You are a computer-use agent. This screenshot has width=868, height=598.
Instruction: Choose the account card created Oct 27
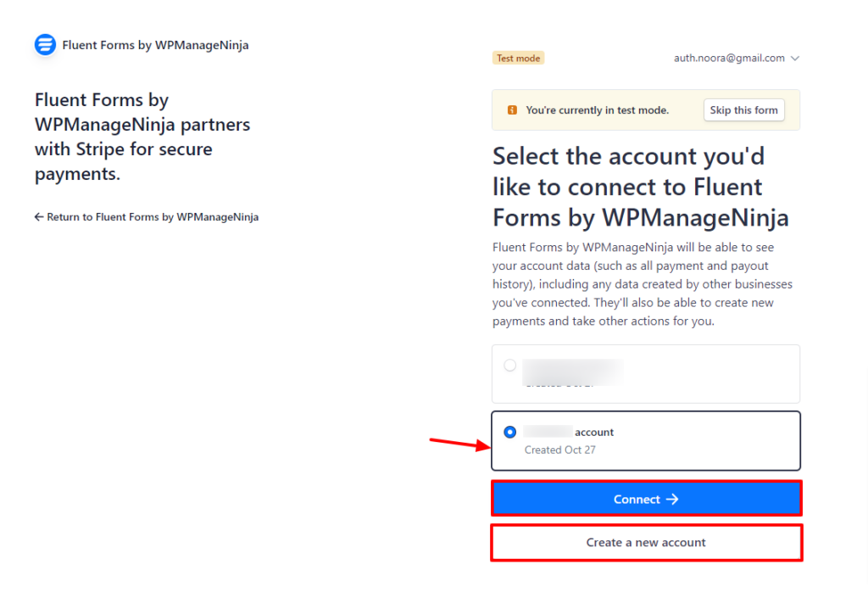(646, 441)
